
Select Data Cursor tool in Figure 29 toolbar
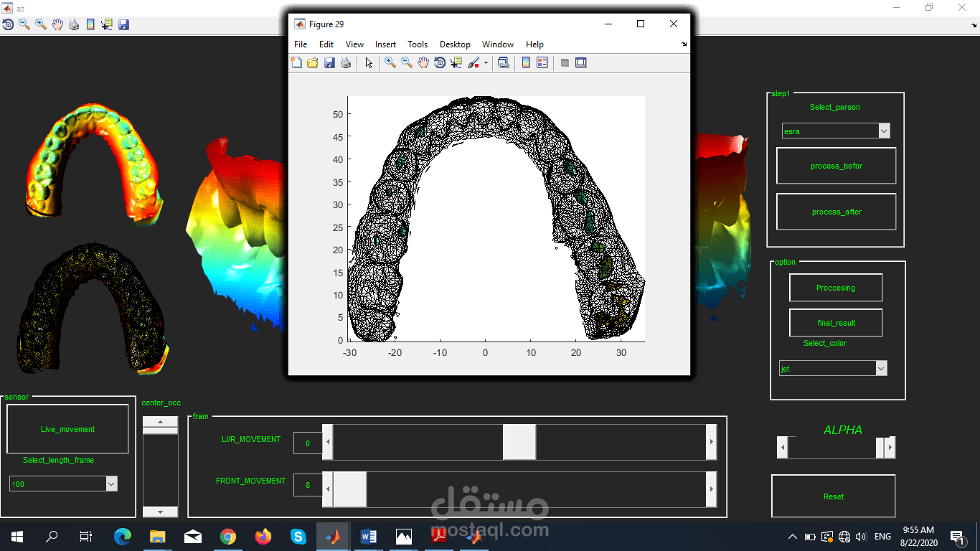pos(456,63)
